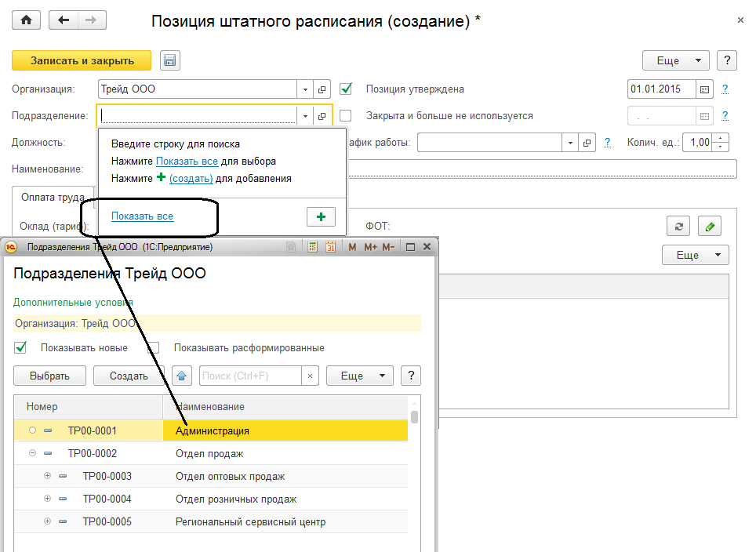Click the Создать button

click(x=129, y=376)
